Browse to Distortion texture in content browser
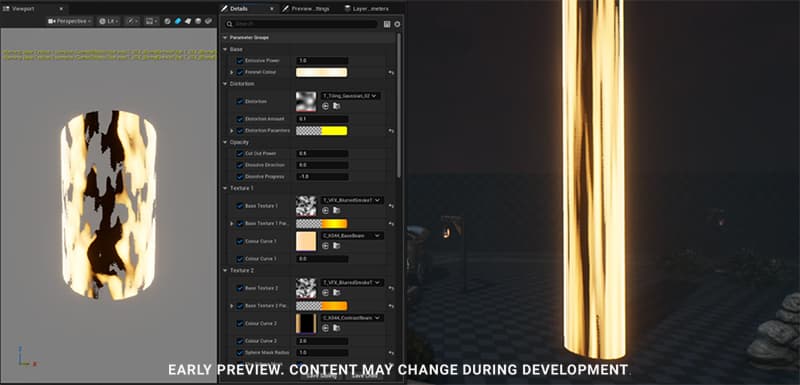 point(336,106)
